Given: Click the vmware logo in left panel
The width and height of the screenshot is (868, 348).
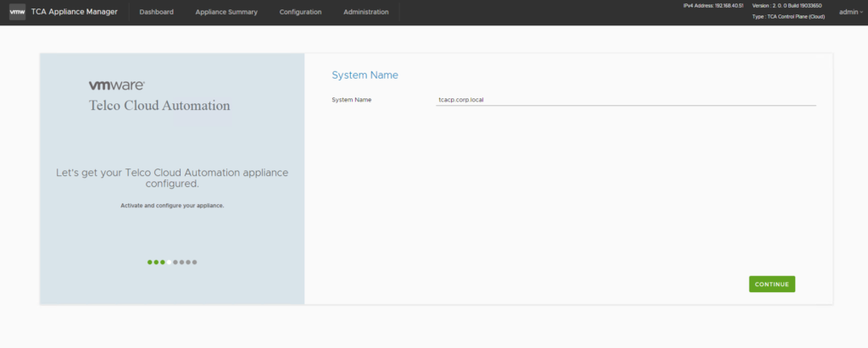Looking at the screenshot, I should [117, 86].
